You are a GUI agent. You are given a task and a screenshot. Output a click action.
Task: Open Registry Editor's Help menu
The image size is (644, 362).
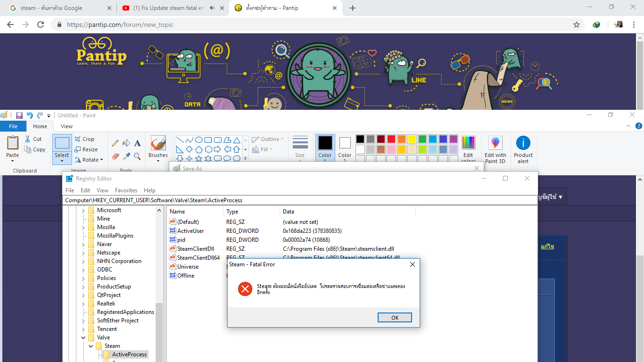tap(149, 190)
